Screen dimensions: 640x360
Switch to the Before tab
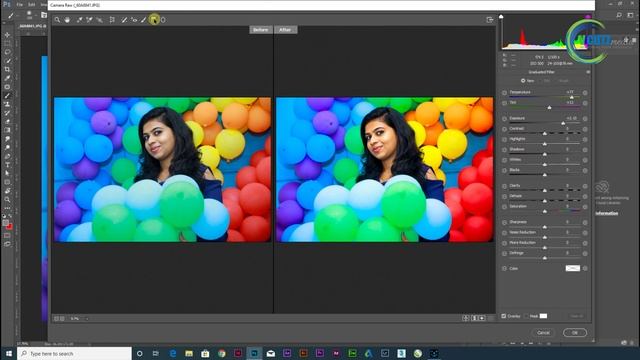pyautogui.click(x=261, y=30)
